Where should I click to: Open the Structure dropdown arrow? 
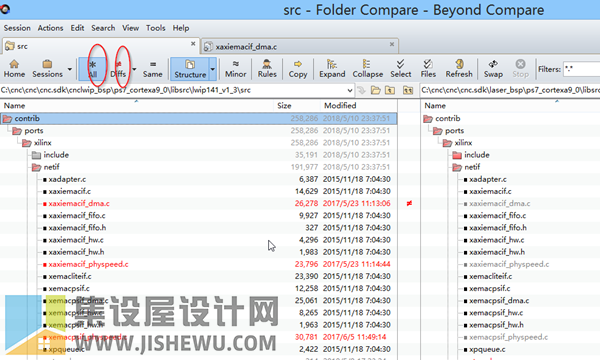[213, 69]
